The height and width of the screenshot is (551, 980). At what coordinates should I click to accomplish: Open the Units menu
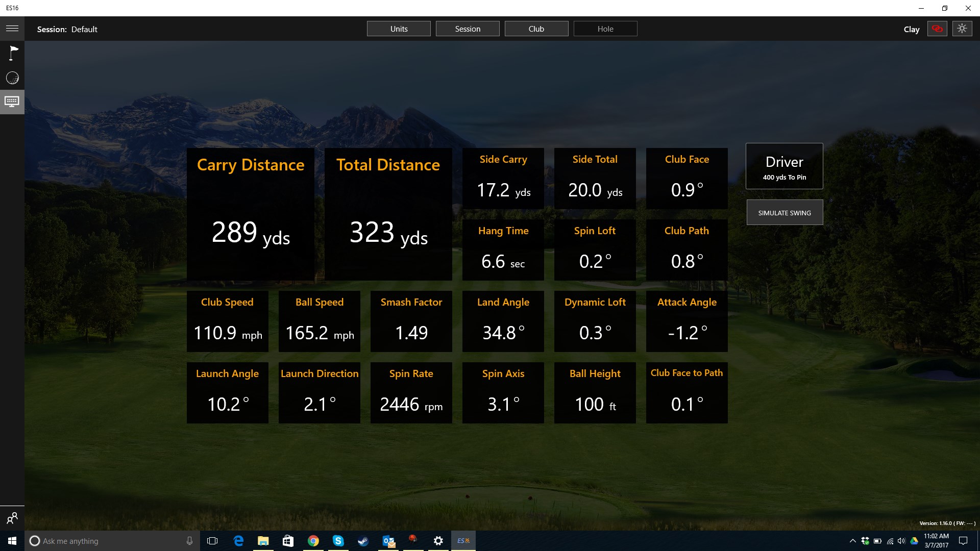(x=399, y=29)
